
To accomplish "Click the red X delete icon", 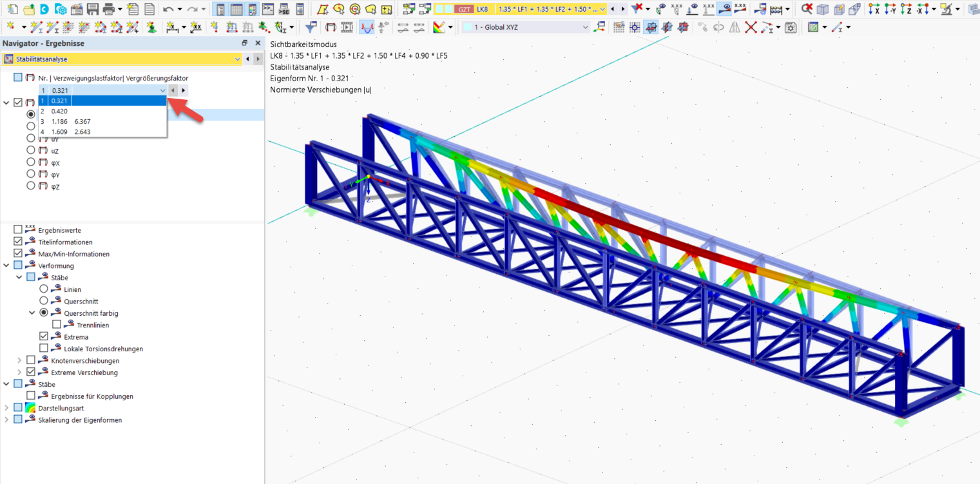I will (751, 27).
